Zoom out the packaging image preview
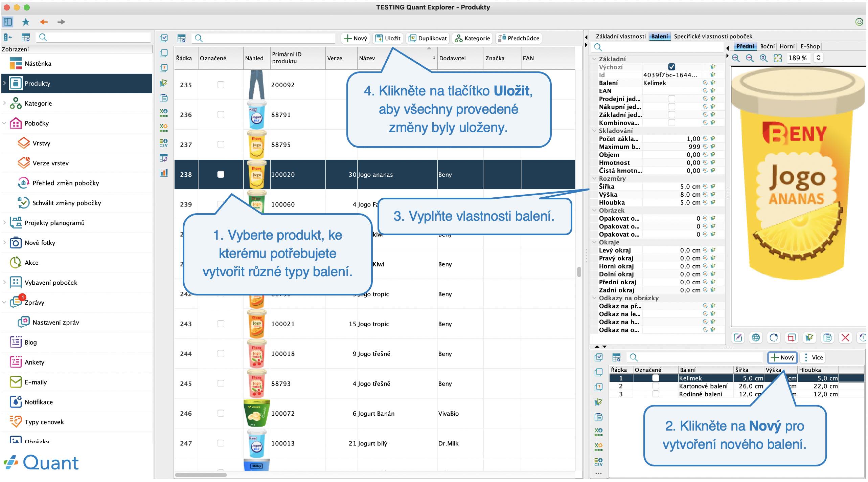Viewport: 868px width, 482px height. coord(750,58)
